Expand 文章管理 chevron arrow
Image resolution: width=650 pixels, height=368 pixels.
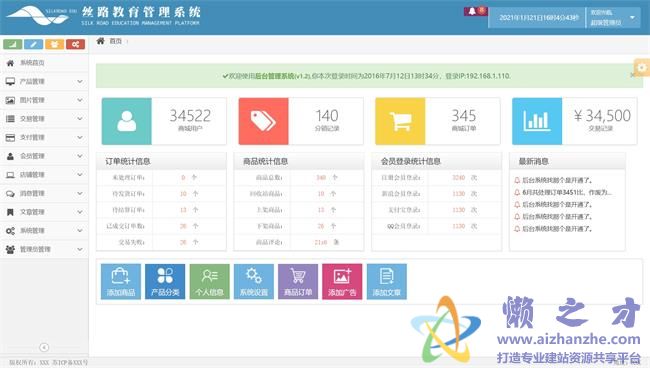click(80, 212)
